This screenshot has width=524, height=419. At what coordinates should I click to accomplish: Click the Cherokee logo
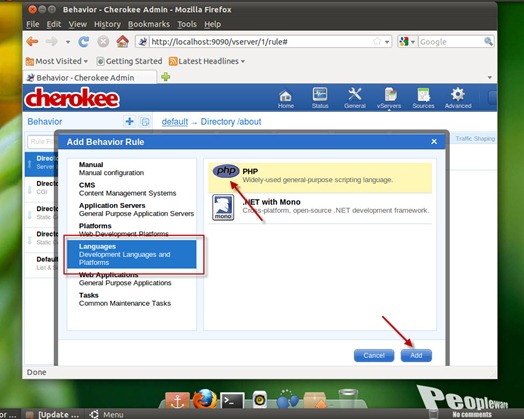pyautogui.click(x=72, y=98)
